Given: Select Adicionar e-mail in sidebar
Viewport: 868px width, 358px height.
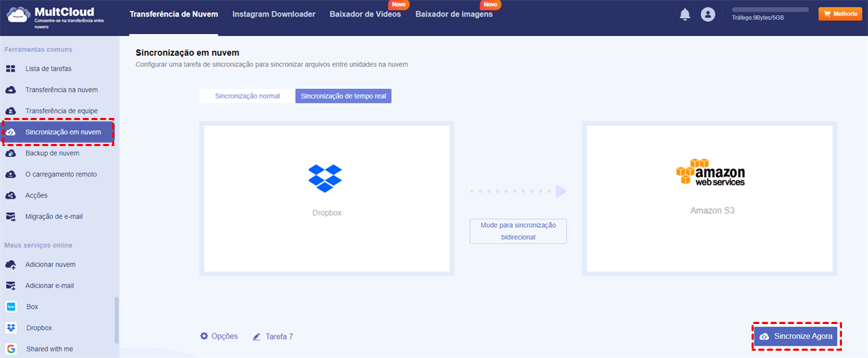Looking at the screenshot, I should [49, 286].
